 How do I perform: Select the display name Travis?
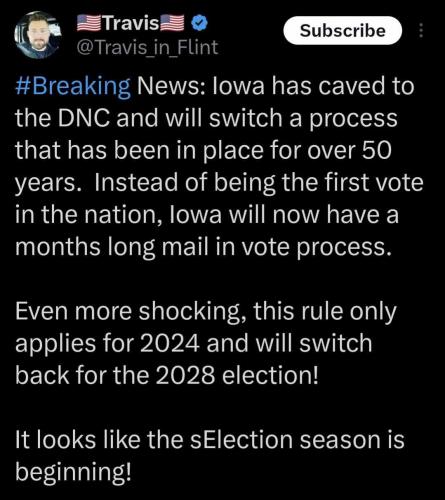coord(130,23)
